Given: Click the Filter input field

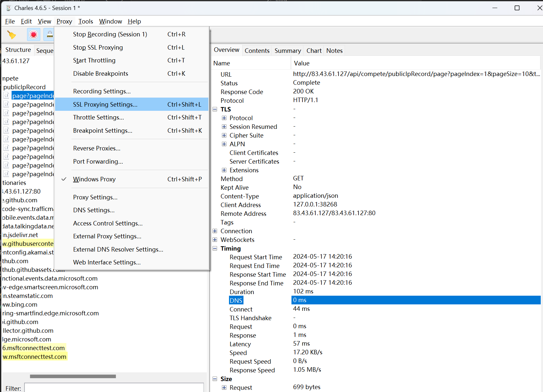Looking at the screenshot, I should (x=114, y=388).
